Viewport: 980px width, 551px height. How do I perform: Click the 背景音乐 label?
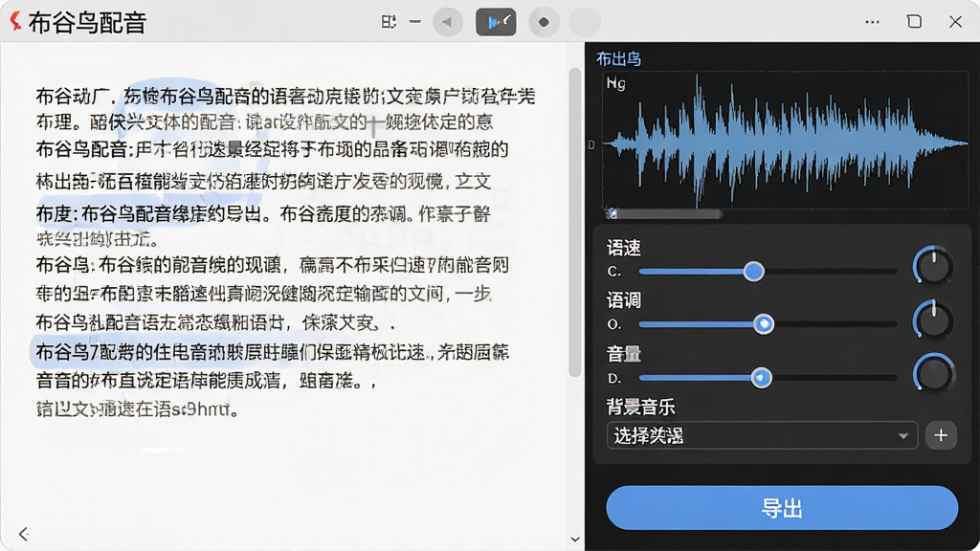coord(640,408)
